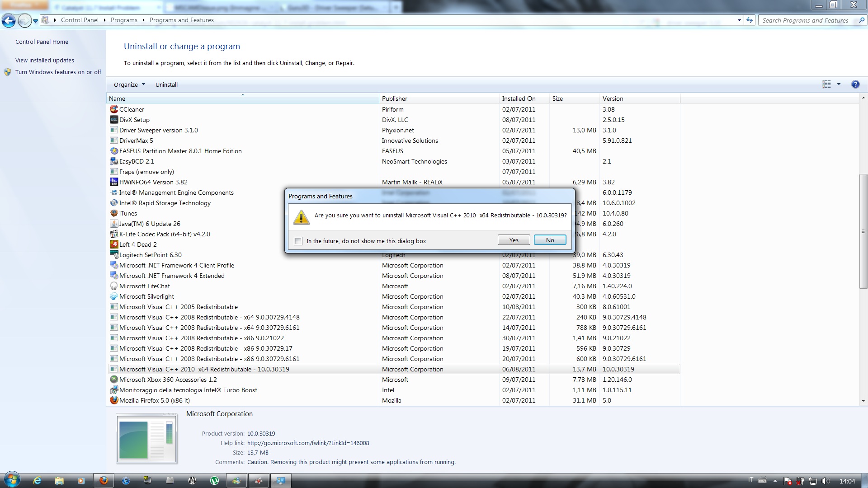Select Microsoft LifeChat headset icon
The width and height of the screenshot is (868, 488).
[x=114, y=286]
